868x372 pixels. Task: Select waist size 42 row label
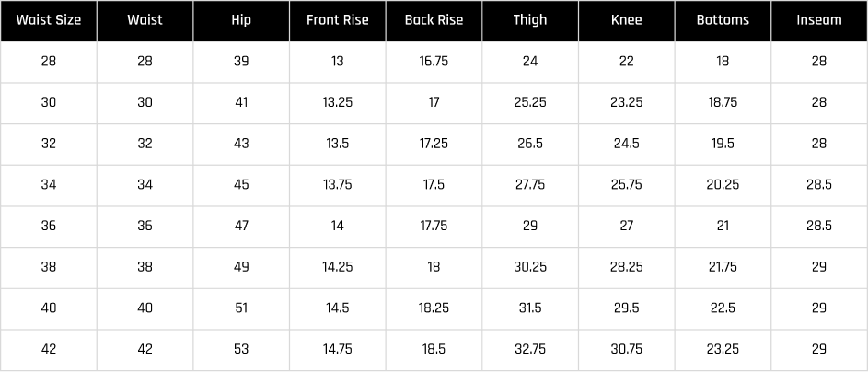[49, 349]
